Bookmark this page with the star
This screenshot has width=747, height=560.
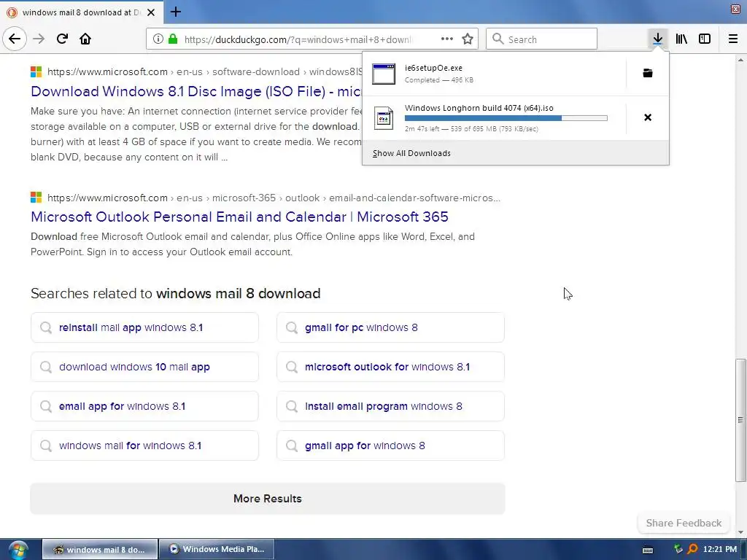click(468, 39)
